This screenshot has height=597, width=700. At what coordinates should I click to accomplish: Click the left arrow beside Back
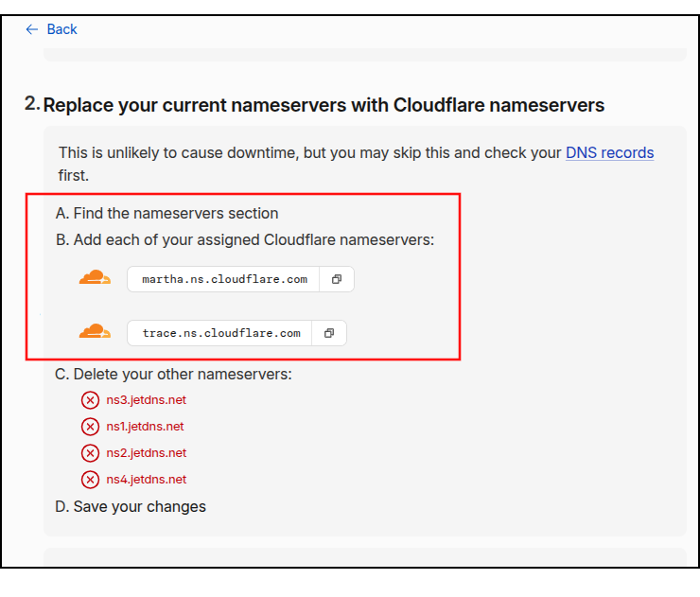[x=32, y=29]
